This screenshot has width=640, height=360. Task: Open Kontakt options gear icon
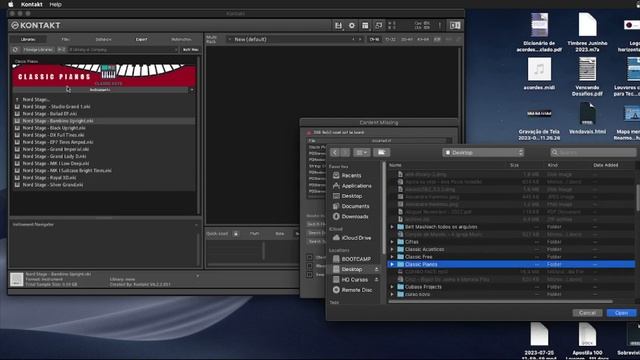click(352, 25)
